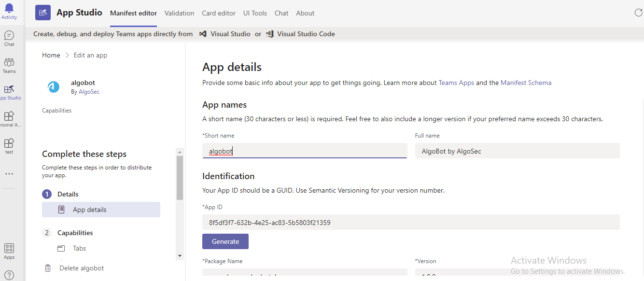Screen dimensions: 644x281
Task: Open the more apps ellipsis
Action: tap(9, 174)
